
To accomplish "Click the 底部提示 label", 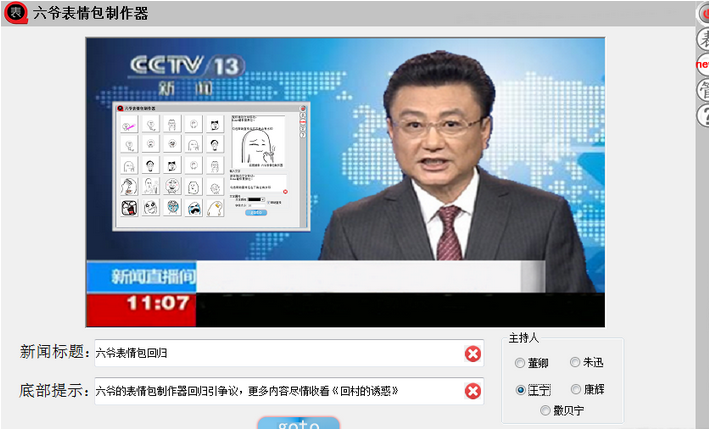I will 54,391.
